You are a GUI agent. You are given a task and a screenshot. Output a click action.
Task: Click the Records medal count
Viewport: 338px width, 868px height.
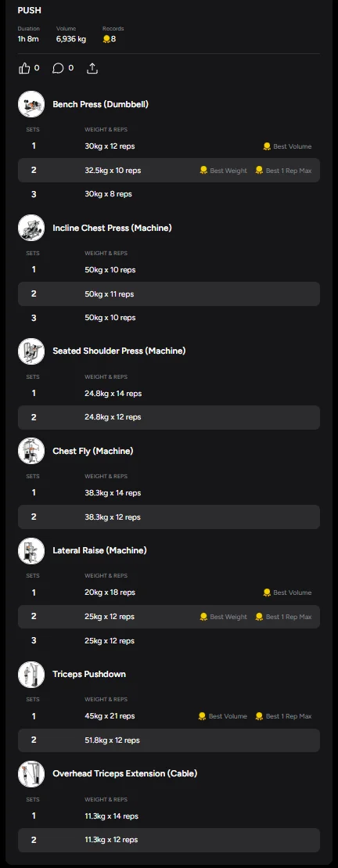(109, 39)
